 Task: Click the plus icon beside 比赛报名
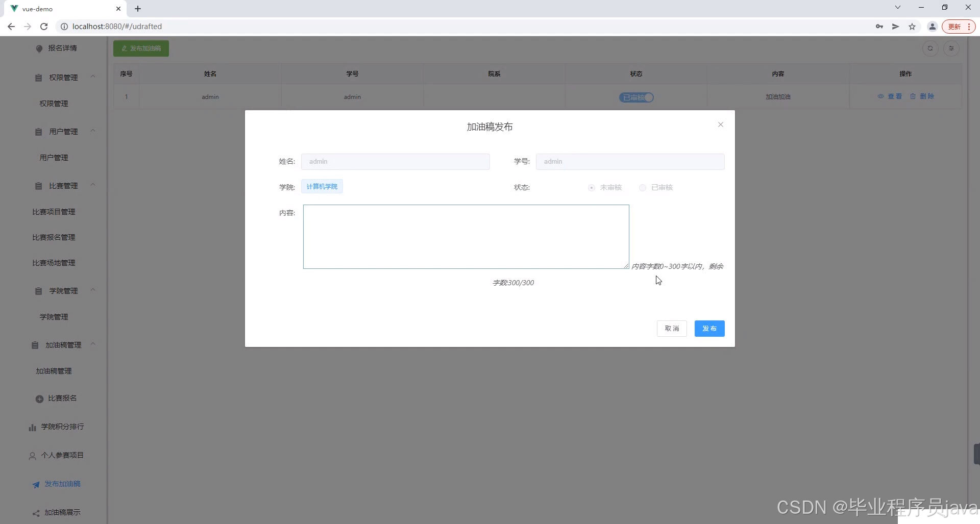tap(39, 398)
